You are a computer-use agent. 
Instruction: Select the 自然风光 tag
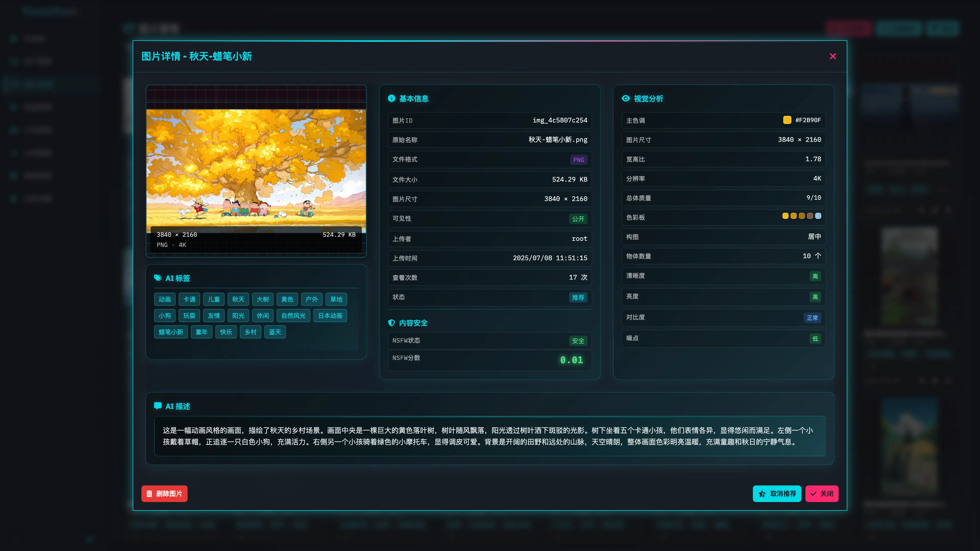(293, 316)
